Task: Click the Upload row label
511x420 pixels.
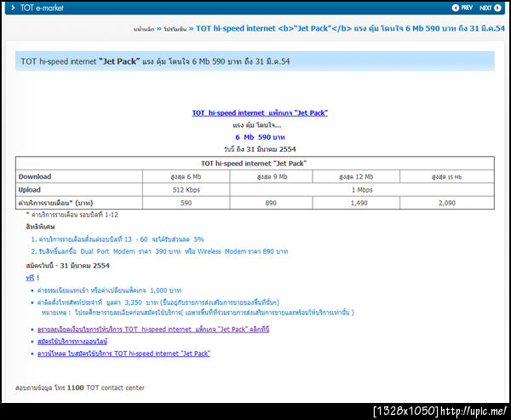Action: 29,190
